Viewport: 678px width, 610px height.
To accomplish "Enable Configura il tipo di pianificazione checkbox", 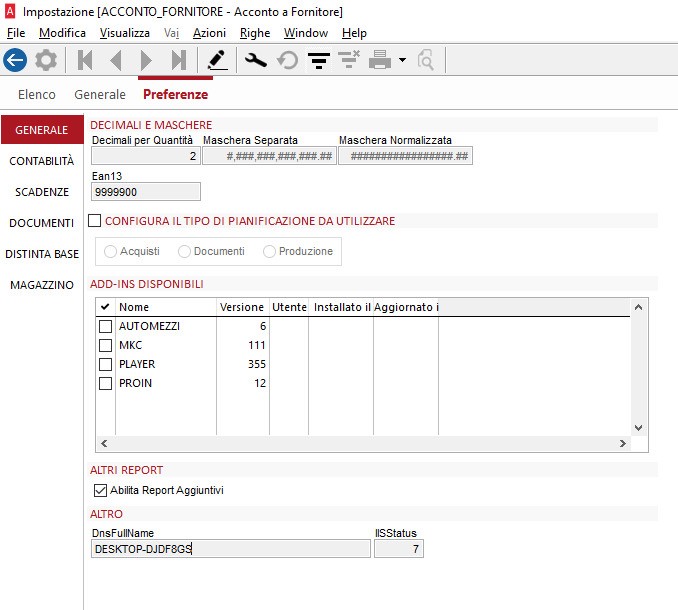I will click(x=94, y=220).
